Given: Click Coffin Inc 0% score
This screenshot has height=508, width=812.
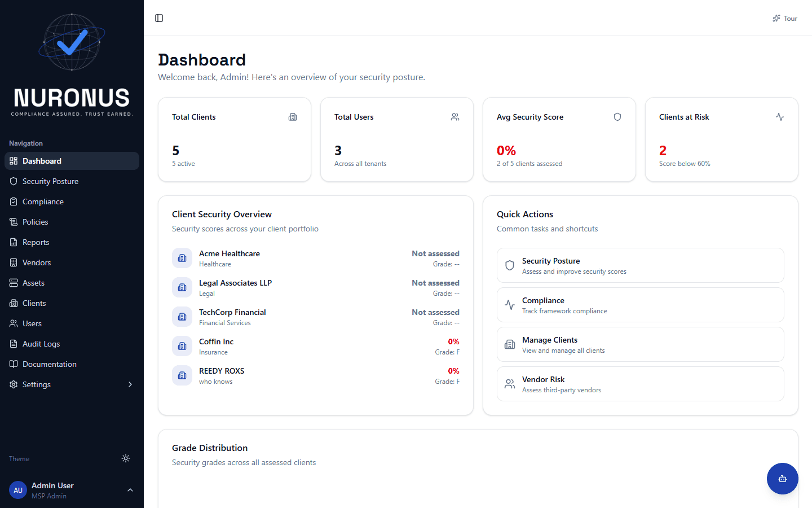Looking at the screenshot, I should tap(453, 341).
